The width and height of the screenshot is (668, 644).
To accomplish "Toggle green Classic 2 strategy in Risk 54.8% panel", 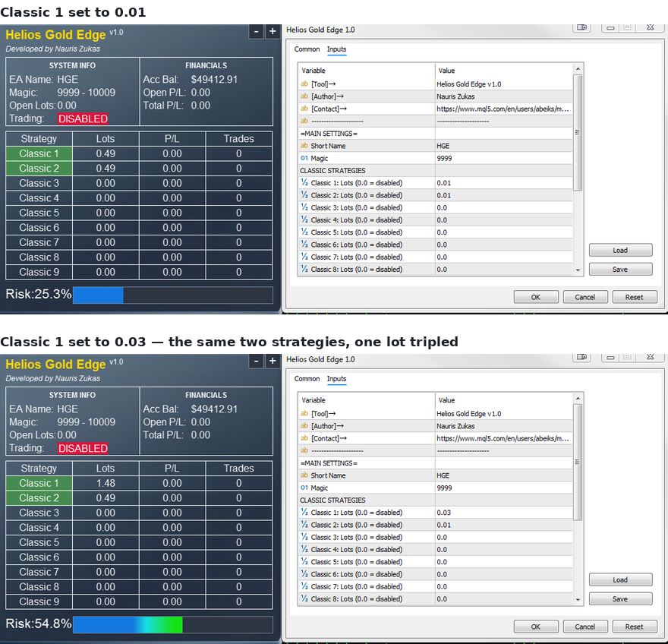I will (39, 498).
